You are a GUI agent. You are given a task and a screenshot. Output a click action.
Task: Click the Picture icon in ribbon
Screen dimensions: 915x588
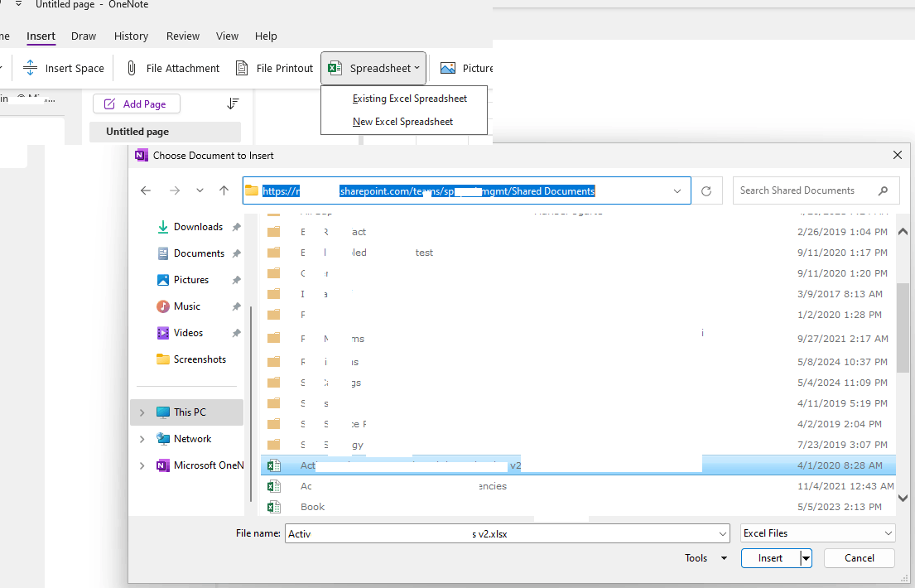pos(448,68)
